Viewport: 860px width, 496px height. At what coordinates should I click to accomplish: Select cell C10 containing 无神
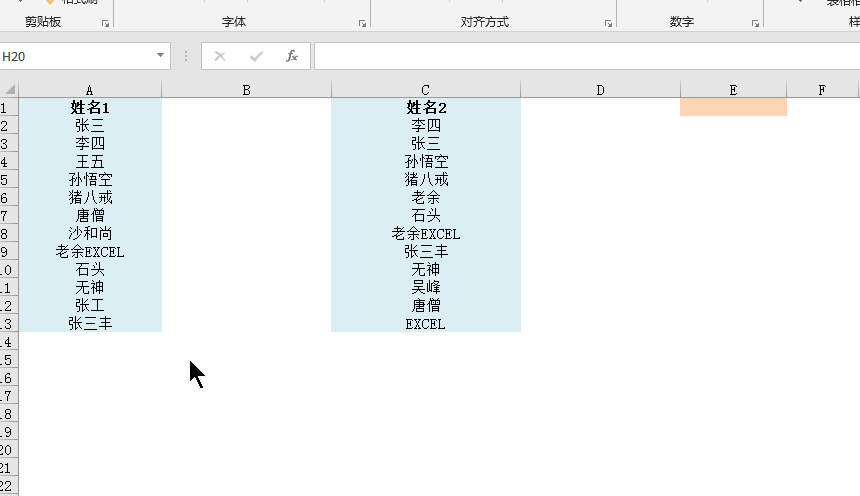pos(426,269)
